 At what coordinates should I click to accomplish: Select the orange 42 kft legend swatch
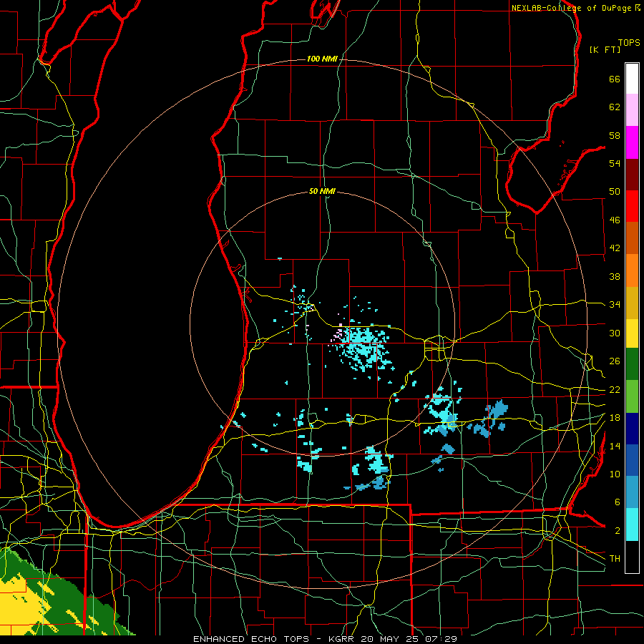point(632,270)
